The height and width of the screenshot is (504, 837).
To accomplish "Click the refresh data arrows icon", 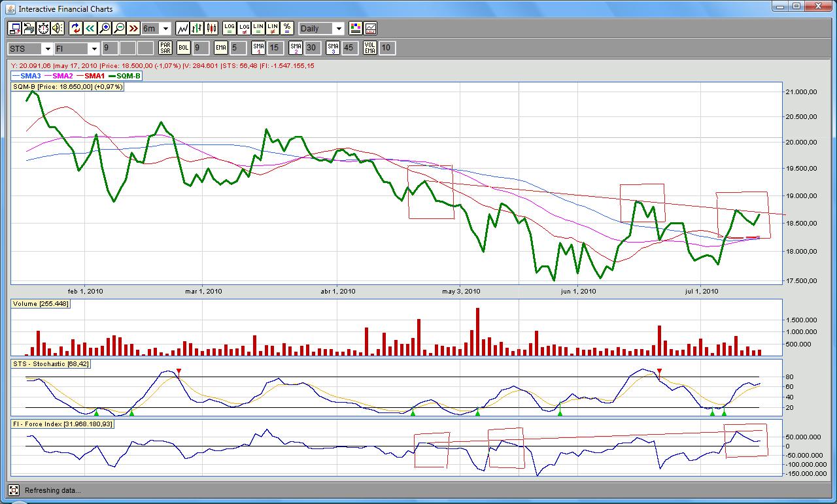I will [75, 28].
